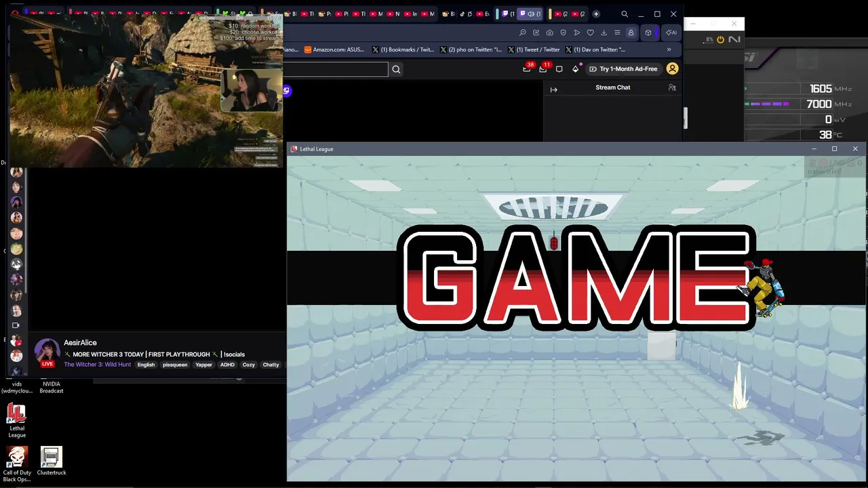
Task: Open Lethal League desktop shortcut
Action: point(17,421)
